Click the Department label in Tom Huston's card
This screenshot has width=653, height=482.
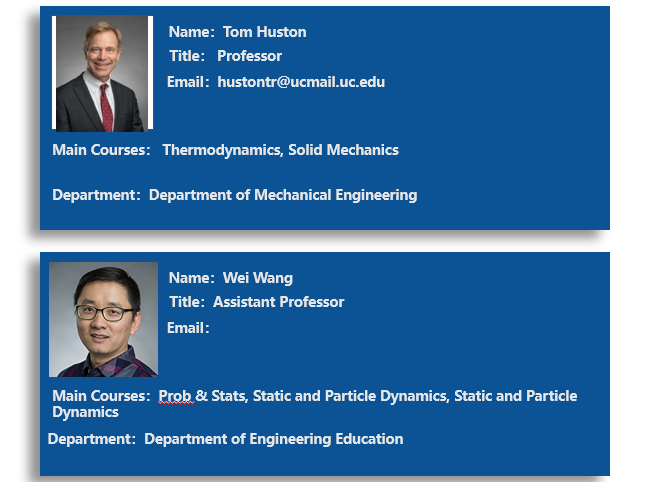pos(97,195)
